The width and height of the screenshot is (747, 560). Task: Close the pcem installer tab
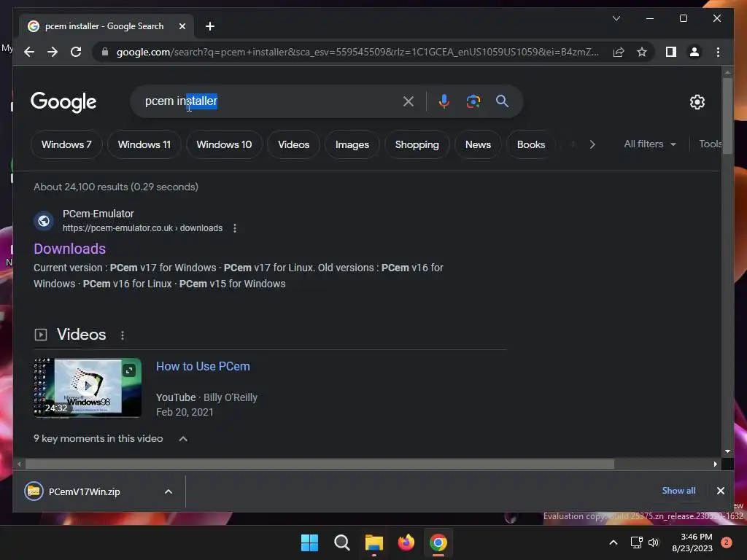point(182,26)
